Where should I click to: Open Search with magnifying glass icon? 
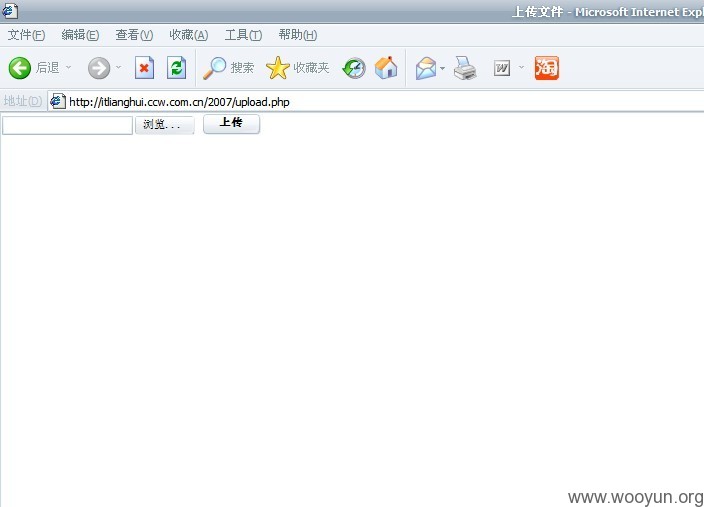pyautogui.click(x=214, y=68)
